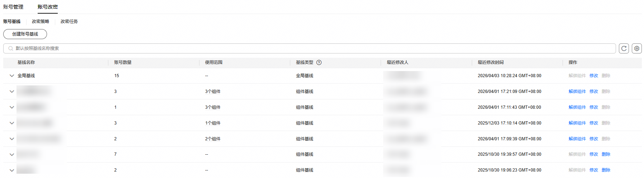Click the account count 15 cell
Viewport: 644px width, 178px height.
[117, 76]
